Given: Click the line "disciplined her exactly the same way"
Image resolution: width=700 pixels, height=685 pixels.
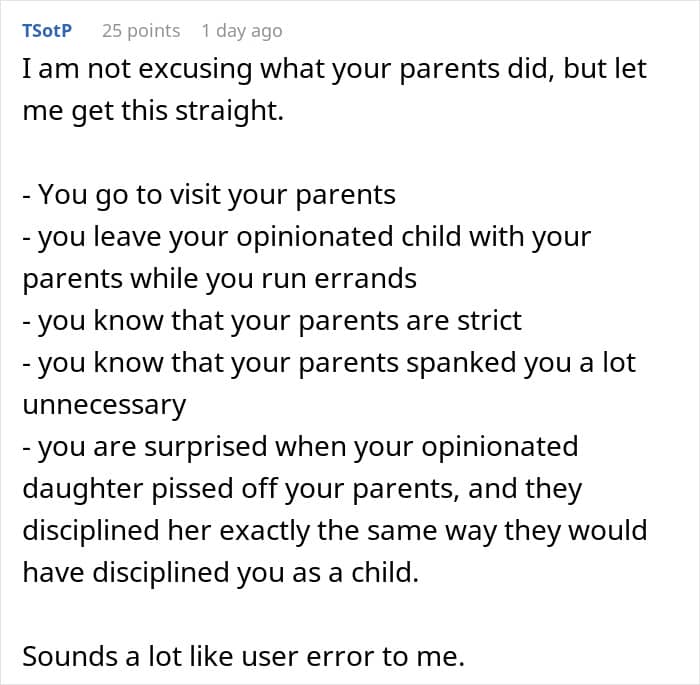Looking at the screenshot, I should [334, 530].
